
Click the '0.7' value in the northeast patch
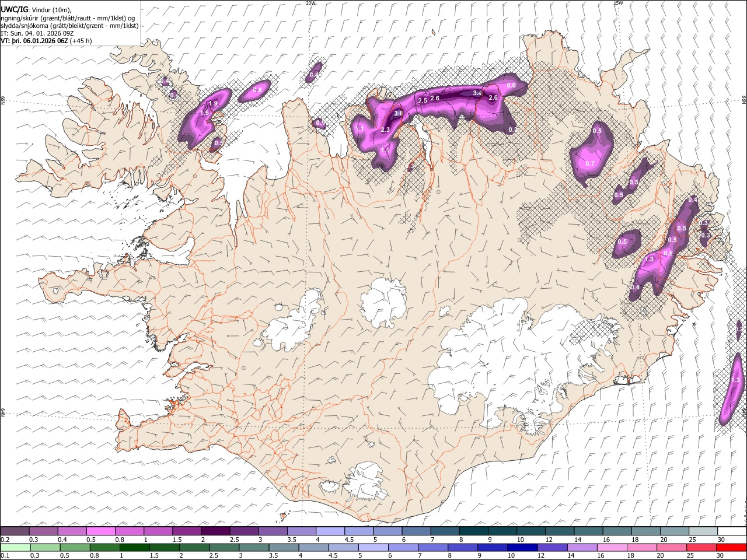(590, 163)
